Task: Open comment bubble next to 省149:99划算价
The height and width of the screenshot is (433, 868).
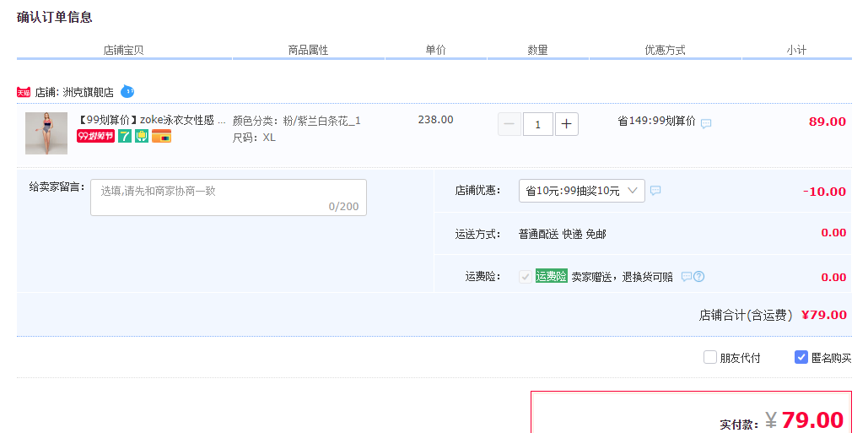Action: [706, 123]
